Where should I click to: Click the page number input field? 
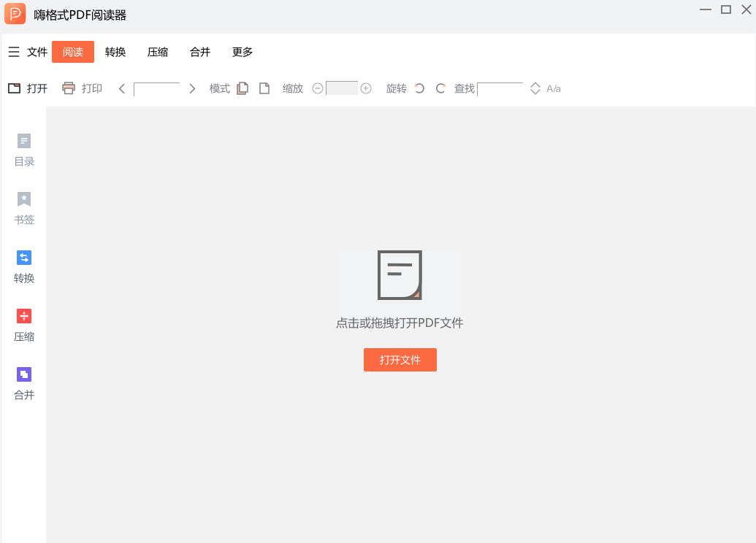pos(157,88)
